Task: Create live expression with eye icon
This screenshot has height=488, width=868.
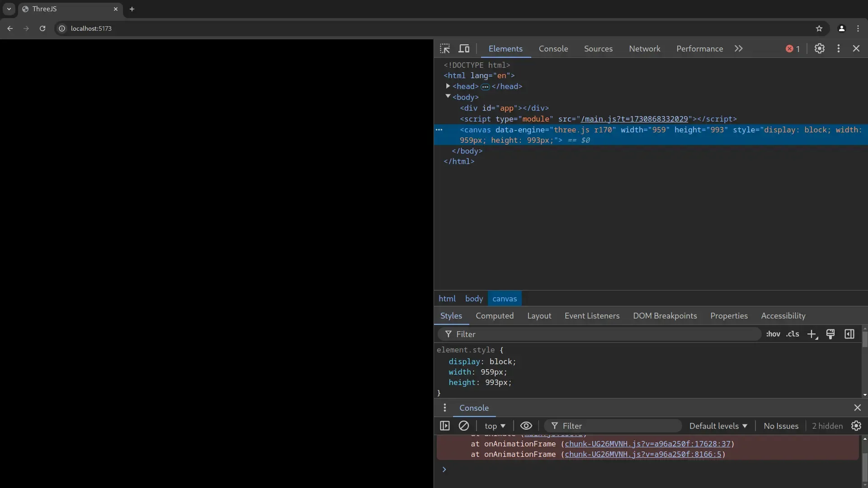Action: click(526, 426)
